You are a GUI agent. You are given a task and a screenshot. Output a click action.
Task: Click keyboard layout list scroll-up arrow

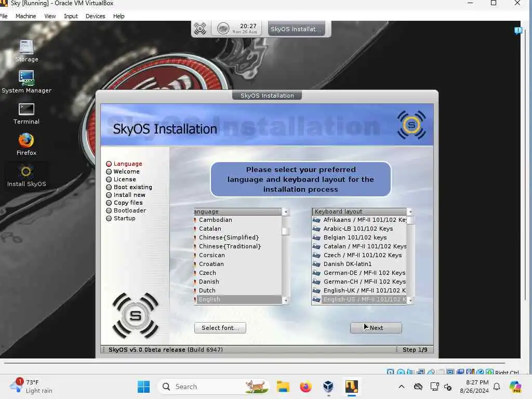tap(410, 212)
